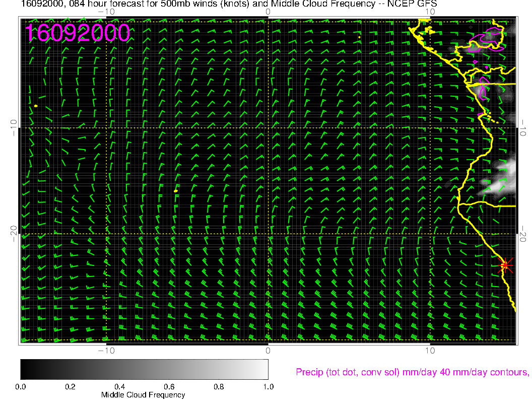This screenshot has width=532, height=411.
Task: Click the large magenta 16092000 timestamp
Action: (78, 33)
